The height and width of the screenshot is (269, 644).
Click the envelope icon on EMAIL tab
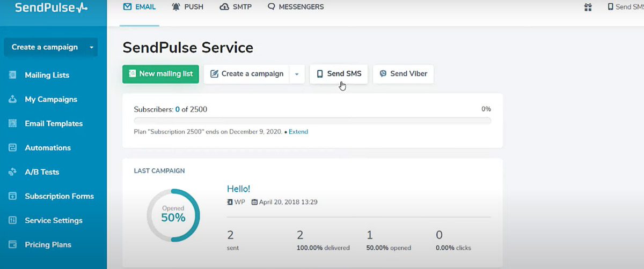[x=127, y=7]
